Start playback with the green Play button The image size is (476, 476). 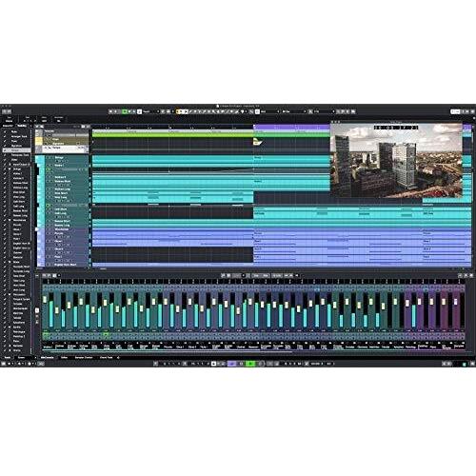(251, 364)
